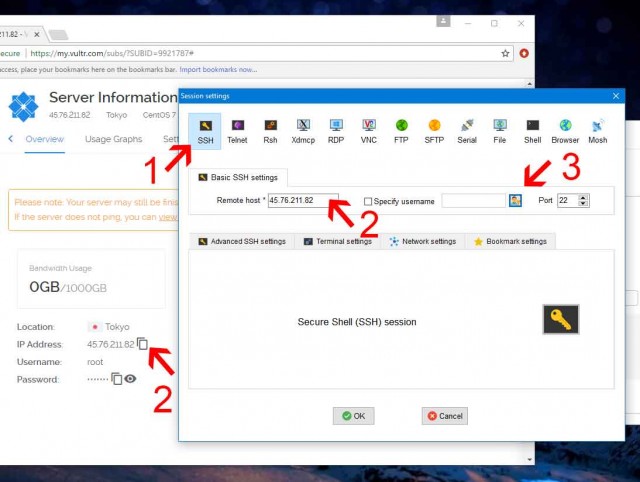Open the Advanced SSH settings tab
This screenshot has width=640, height=482.
(x=242, y=241)
